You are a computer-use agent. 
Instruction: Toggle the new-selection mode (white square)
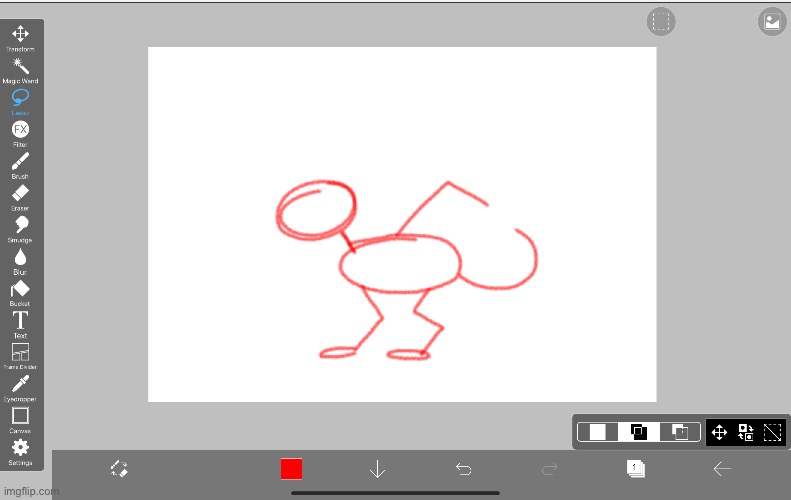point(598,432)
